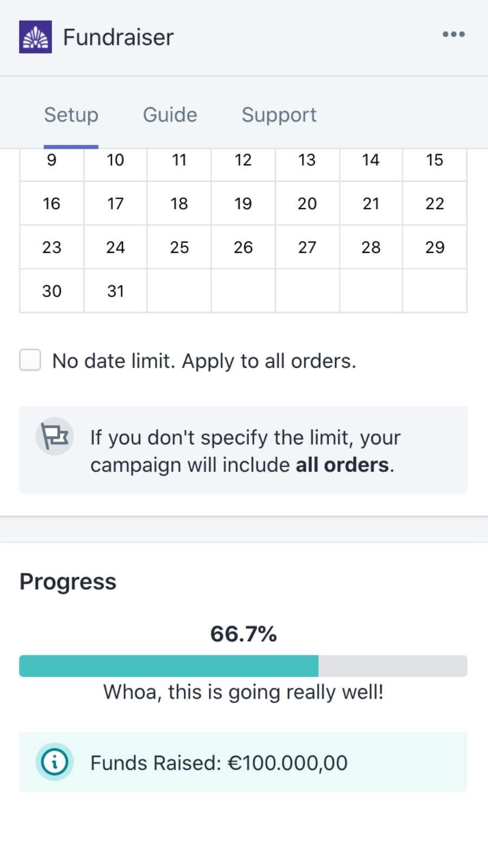Open the three-dot options menu
Viewport: 488px width, 868px height.
(453, 35)
